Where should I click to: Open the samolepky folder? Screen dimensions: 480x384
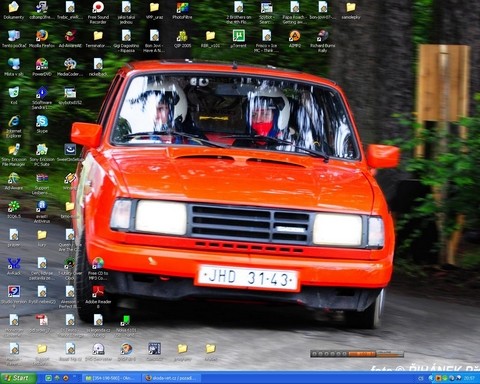351,10
